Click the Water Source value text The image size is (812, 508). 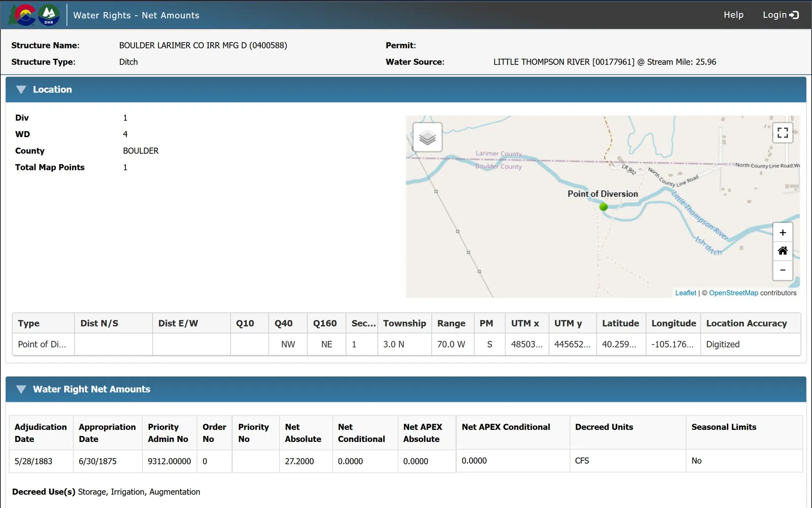(x=604, y=62)
